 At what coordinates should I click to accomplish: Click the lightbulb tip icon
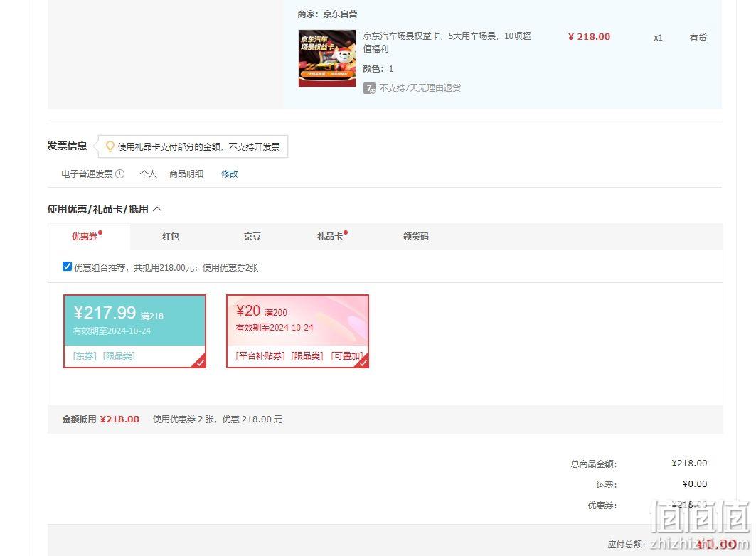click(x=110, y=146)
